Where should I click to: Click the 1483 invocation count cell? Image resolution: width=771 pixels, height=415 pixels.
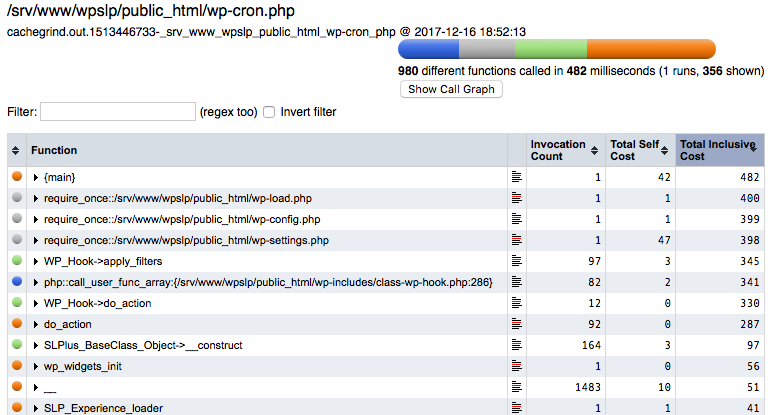coord(565,387)
